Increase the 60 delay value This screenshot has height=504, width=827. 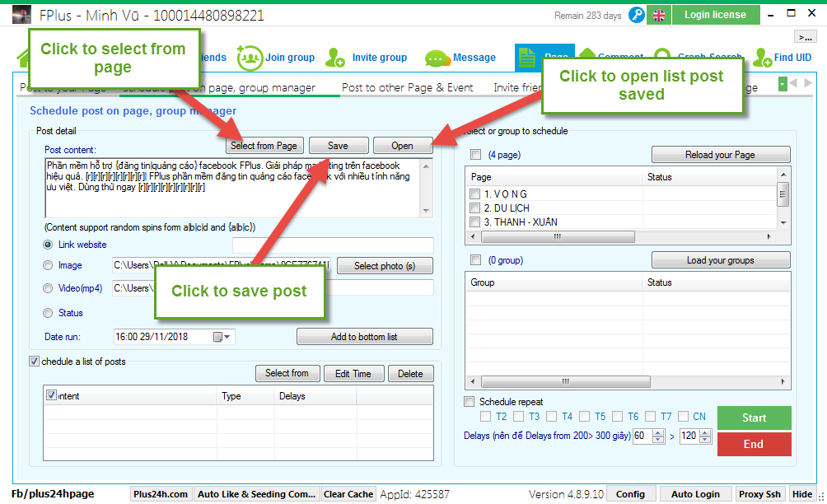click(658, 432)
